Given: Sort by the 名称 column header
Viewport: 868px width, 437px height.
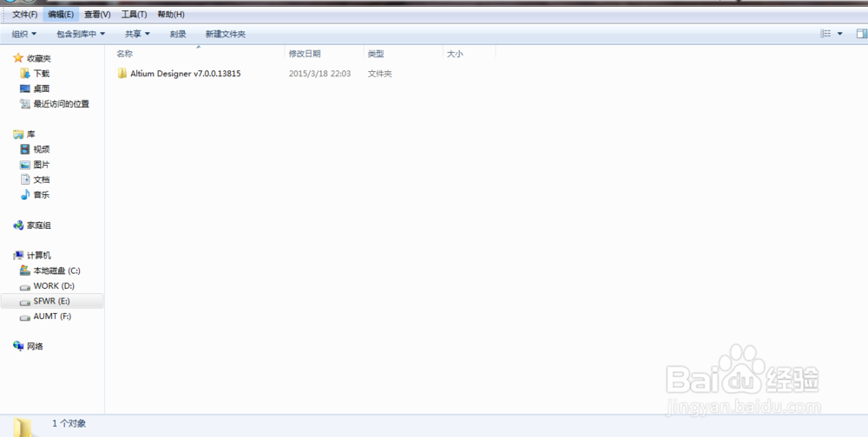Looking at the screenshot, I should (124, 54).
